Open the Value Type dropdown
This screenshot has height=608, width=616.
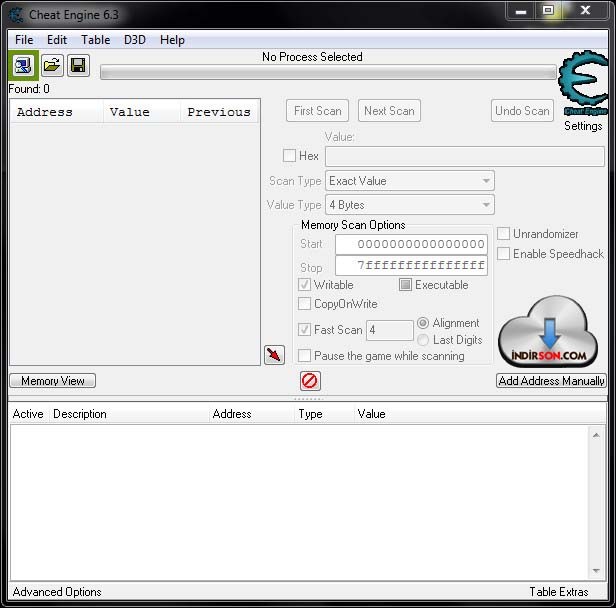coord(410,205)
